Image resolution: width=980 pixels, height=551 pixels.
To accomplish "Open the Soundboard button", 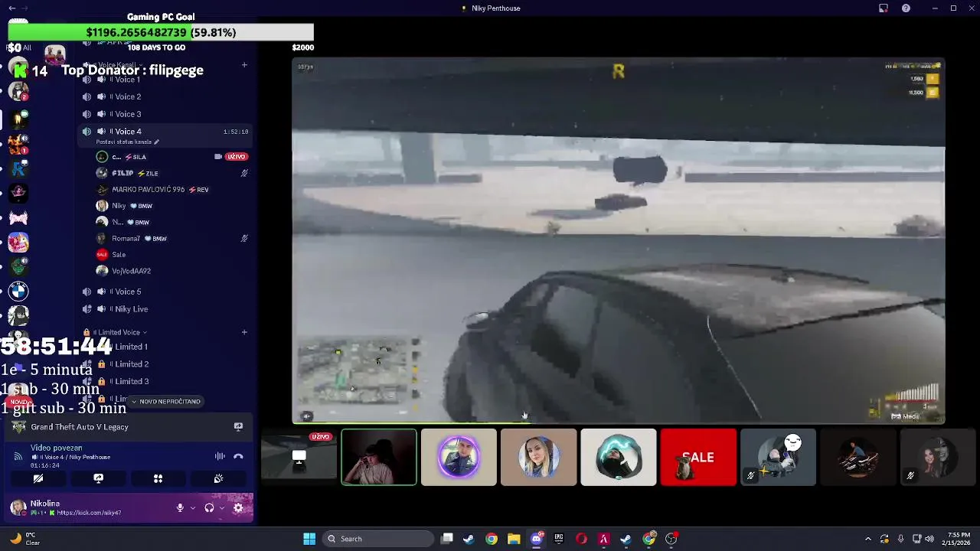I will (x=218, y=478).
